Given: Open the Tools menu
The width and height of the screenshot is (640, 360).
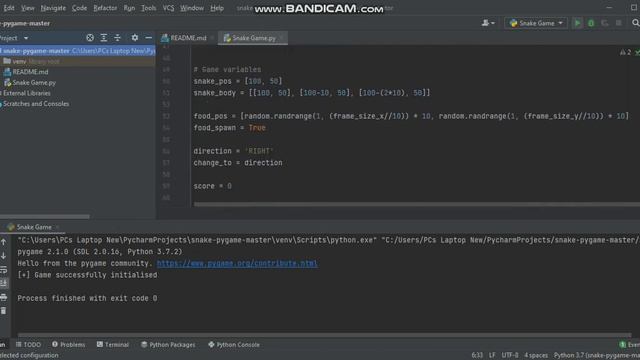Looking at the screenshot, I should tap(148, 8).
